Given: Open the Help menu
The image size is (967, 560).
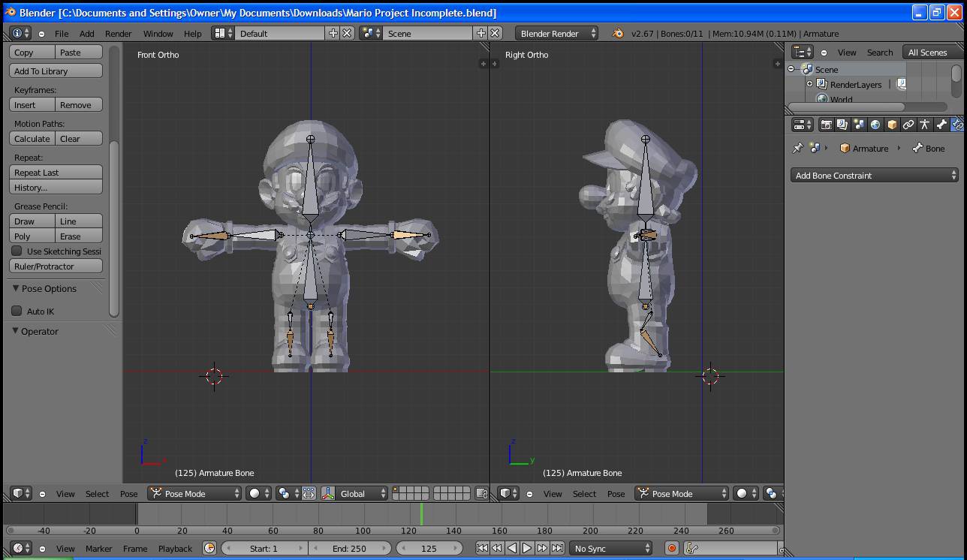Looking at the screenshot, I should point(193,34).
